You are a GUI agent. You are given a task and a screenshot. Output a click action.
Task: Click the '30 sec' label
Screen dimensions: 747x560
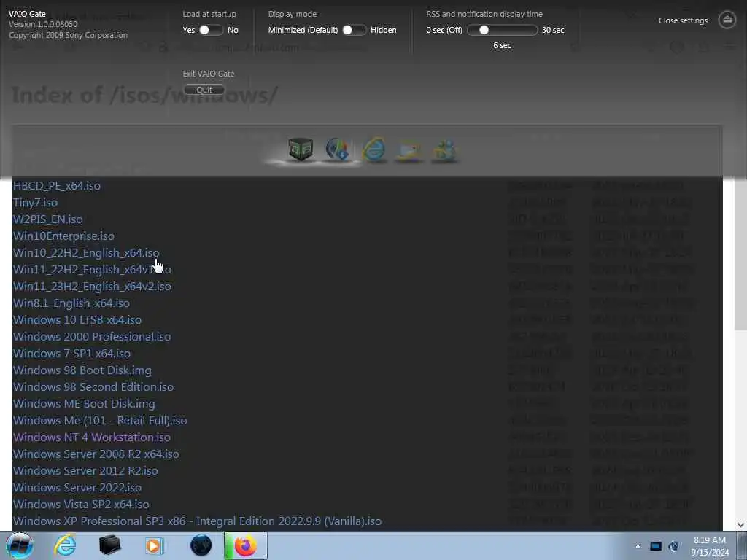[x=553, y=30]
